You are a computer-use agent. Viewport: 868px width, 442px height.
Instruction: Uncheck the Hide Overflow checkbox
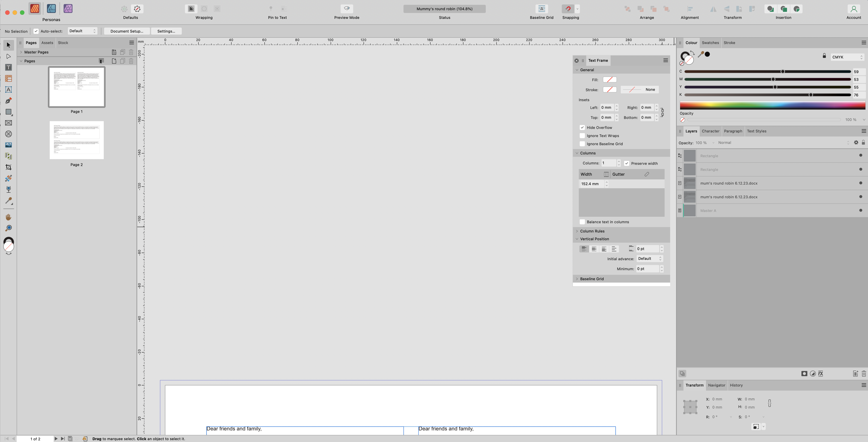(x=582, y=127)
